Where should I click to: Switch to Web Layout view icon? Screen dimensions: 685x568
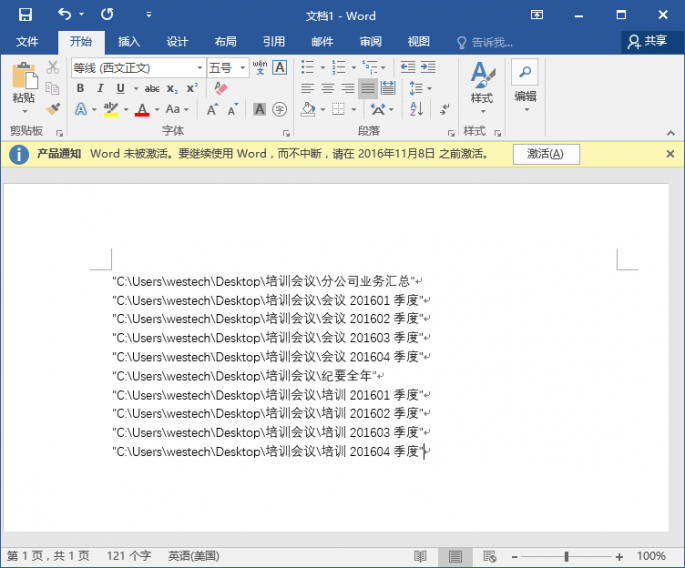[x=489, y=556]
